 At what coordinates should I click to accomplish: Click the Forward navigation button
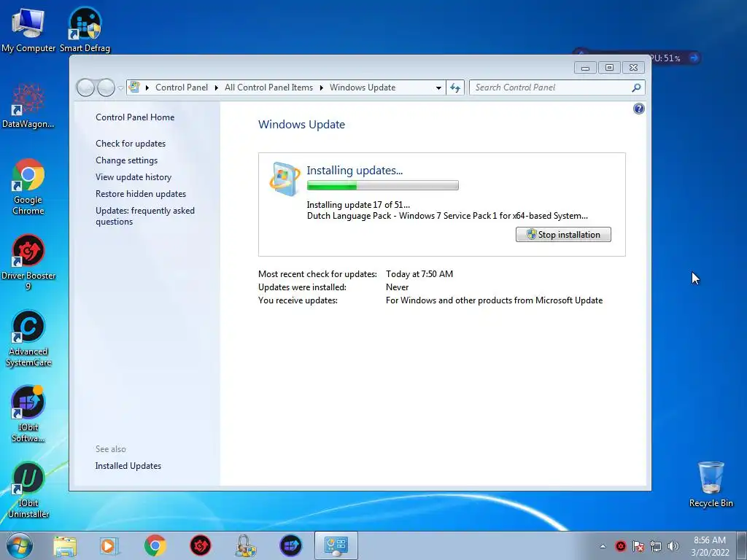pyautogui.click(x=106, y=87)
